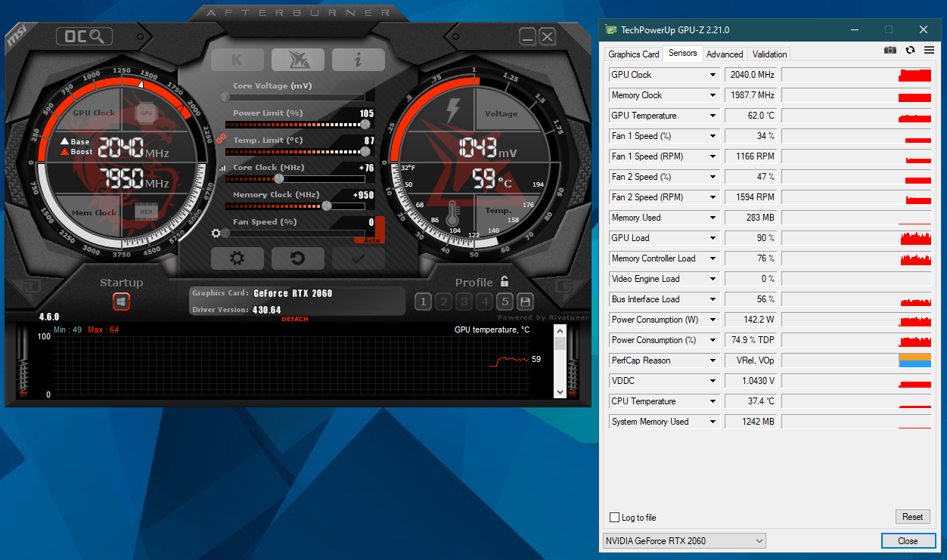Click the Temp. Limit slider handle
Screen dimensions: 947x560
[365, 151]
